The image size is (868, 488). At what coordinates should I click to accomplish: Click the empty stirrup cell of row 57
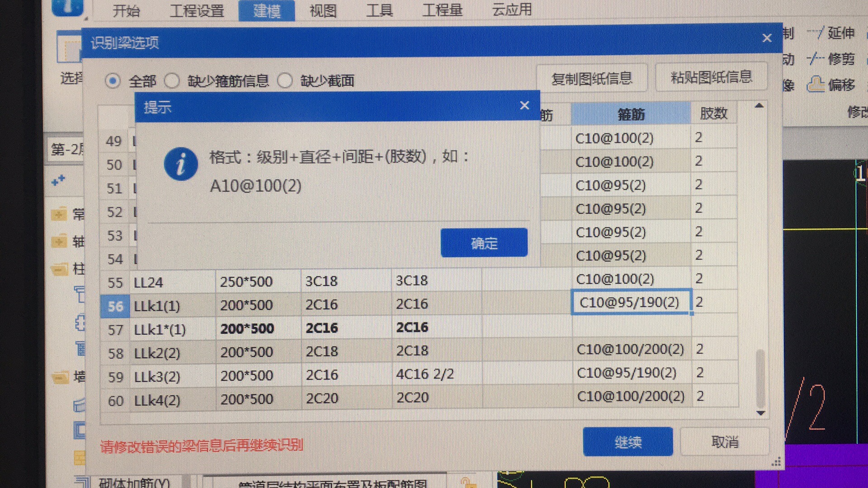coord(632,326)
